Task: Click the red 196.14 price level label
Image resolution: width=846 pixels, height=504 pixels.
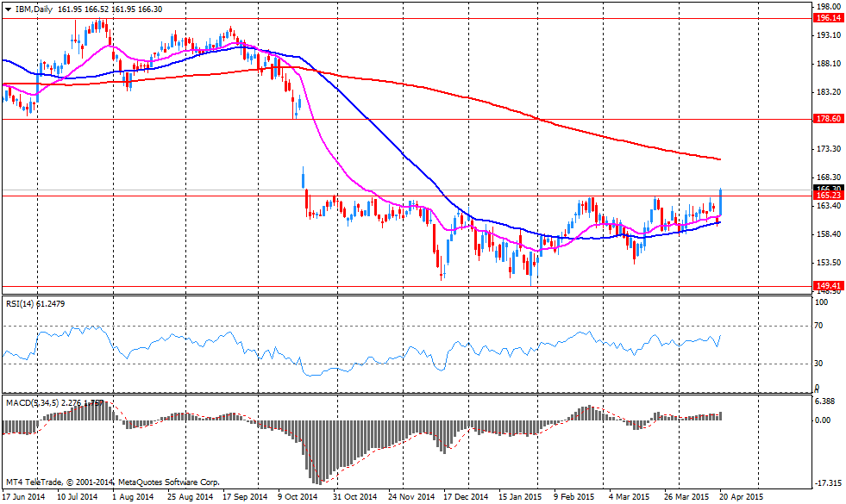Action: (x=829, y=18)
